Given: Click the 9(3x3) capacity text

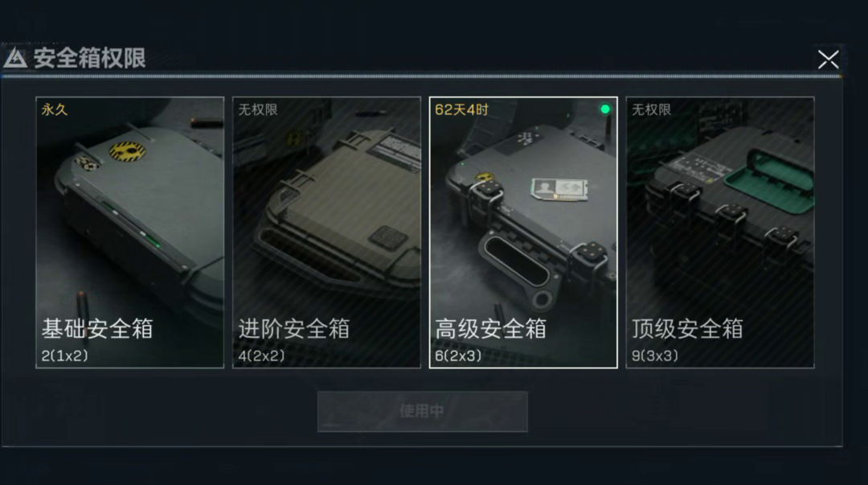Looking at the screenshot, I should click(x=655, y=356).
